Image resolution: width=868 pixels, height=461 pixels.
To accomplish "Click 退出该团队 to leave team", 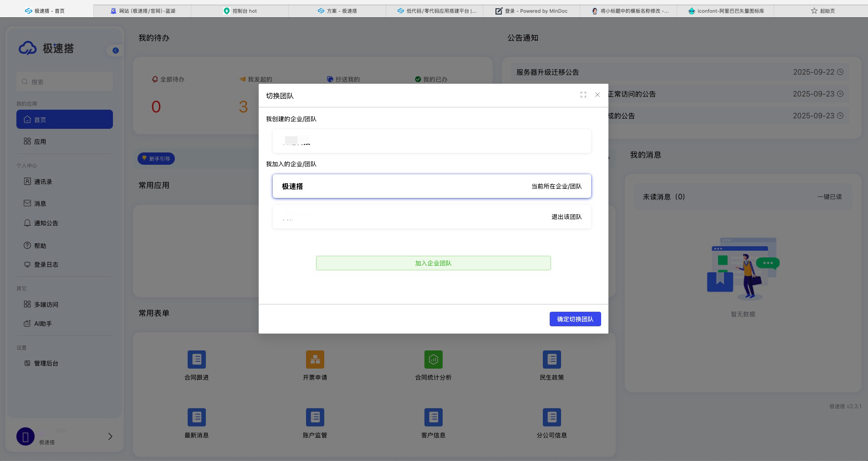I will tap(566, 217).
